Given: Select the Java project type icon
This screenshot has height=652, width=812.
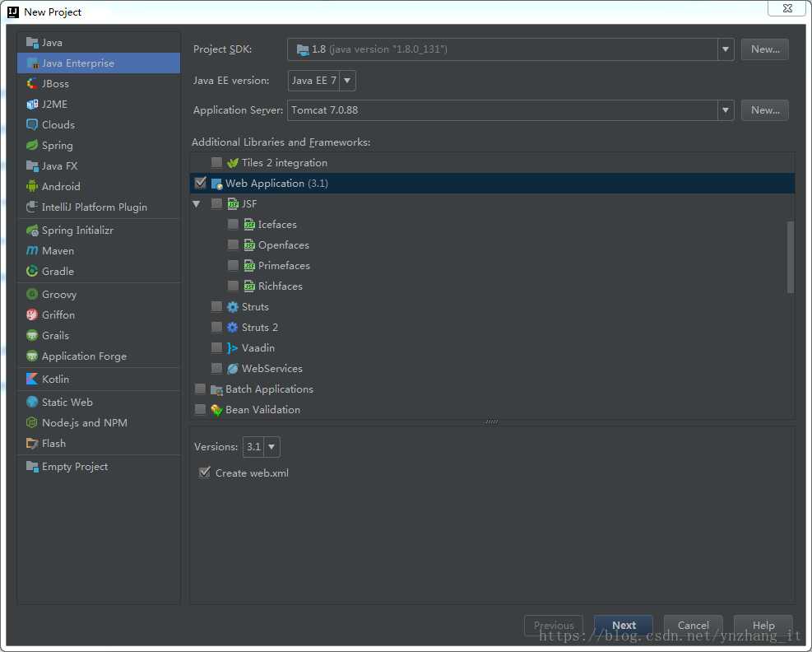Looking at the screenshot, I should click(32, 43).
